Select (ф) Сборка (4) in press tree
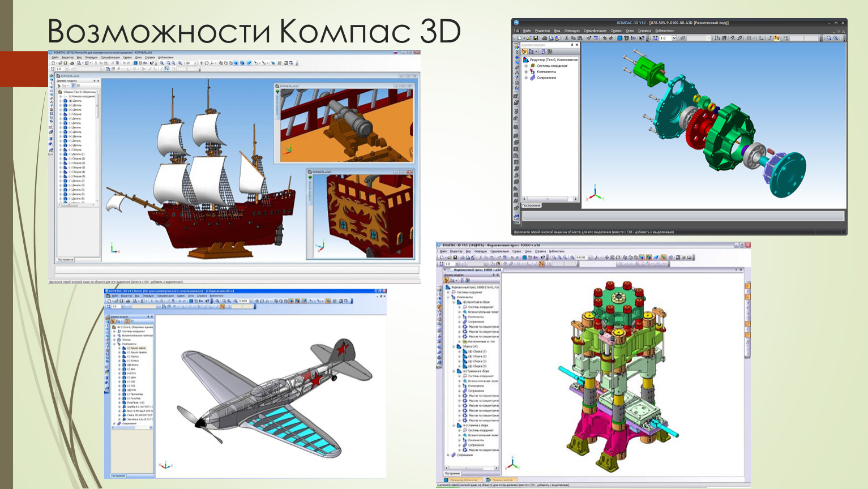868x489 pixels. pyautogui.click(x=477, y=366)
